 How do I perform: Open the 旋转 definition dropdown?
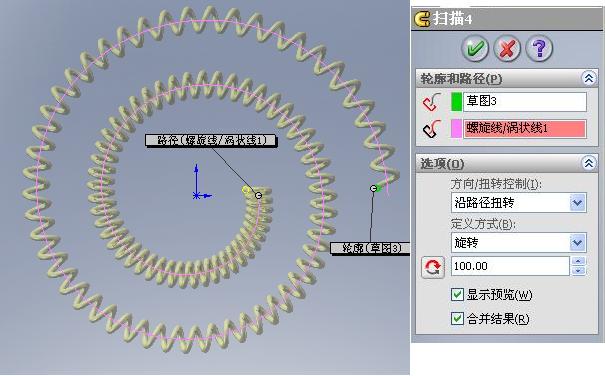tap(578, 243)
